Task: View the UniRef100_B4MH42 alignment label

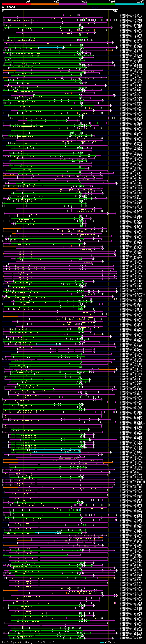Action: pos(131,344)
